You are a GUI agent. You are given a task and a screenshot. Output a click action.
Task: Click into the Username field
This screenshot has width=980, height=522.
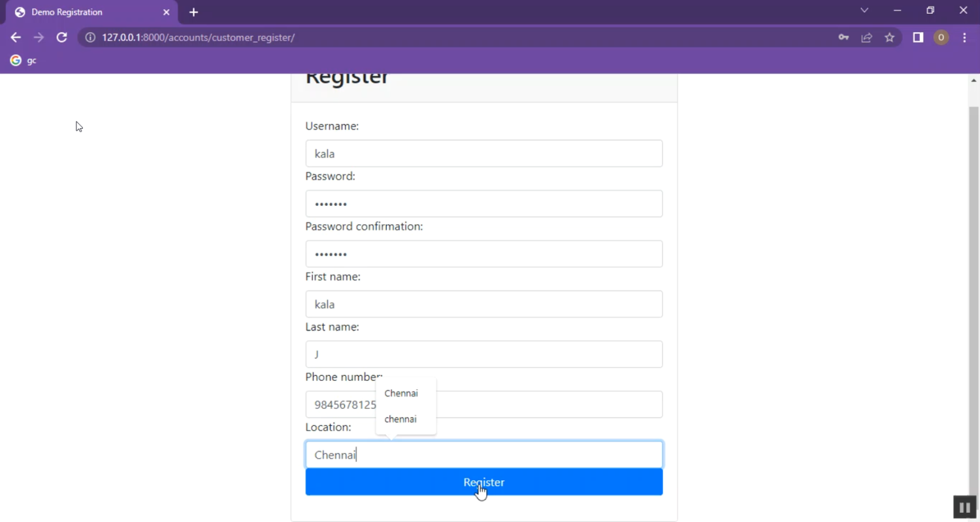pyautogui.click(x=483, y=154)
